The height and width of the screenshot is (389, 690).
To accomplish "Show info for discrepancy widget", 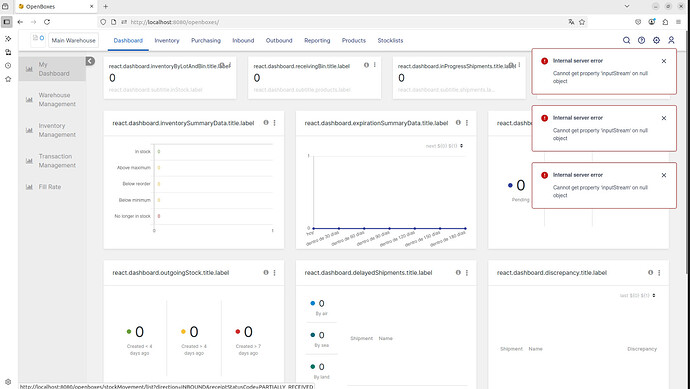I will coord(650,272).
